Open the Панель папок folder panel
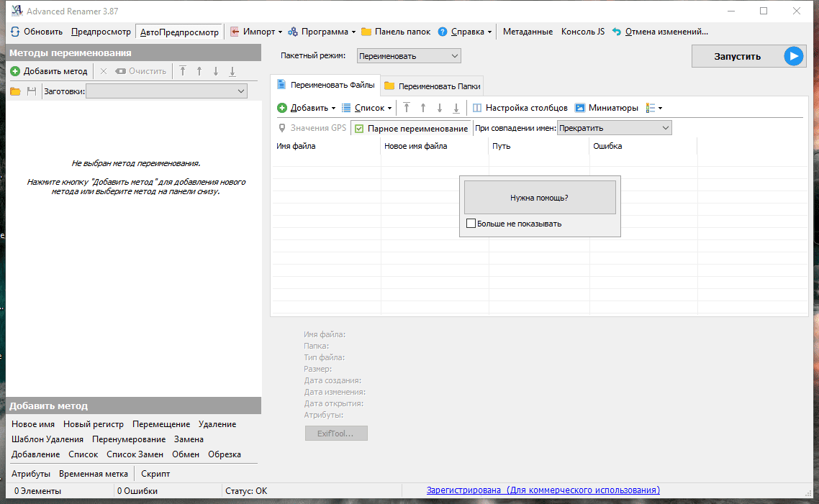This screenshot has height=504, width=819. [395, 32]
